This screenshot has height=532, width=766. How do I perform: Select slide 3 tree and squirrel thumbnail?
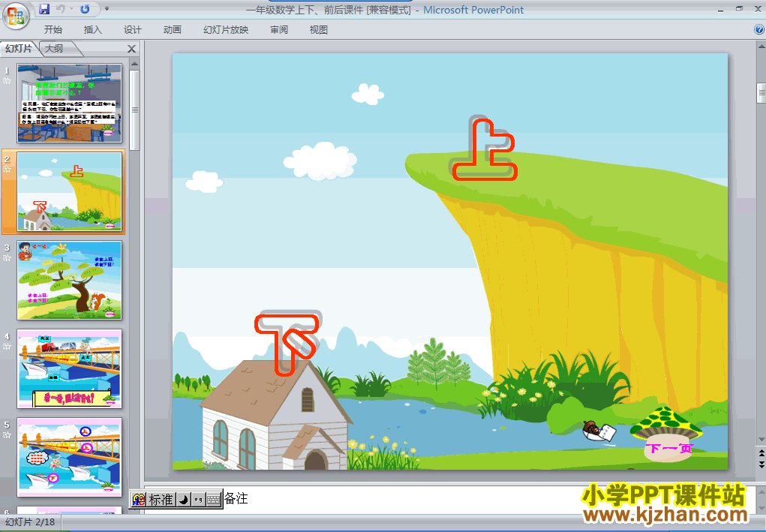[69, 280]
